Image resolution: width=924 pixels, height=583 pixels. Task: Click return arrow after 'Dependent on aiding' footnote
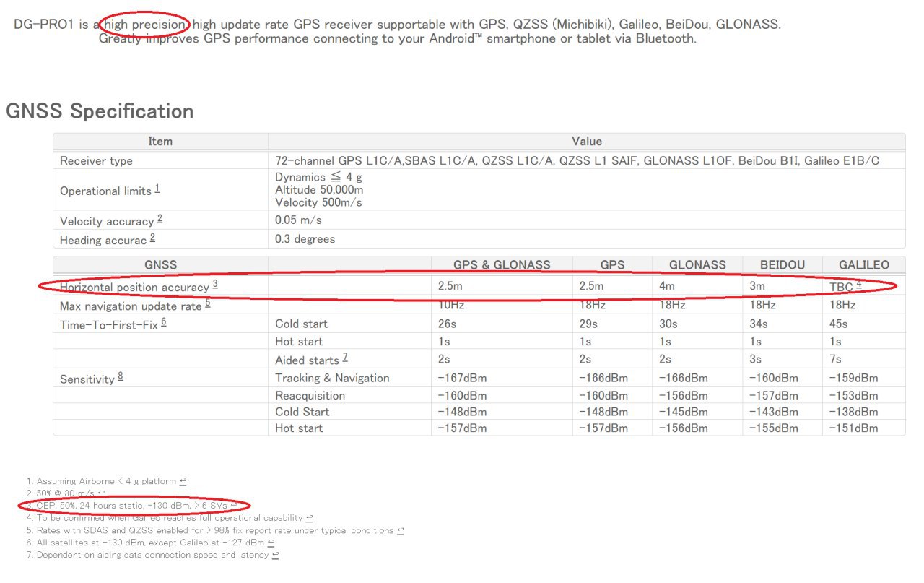(x=275, y=555)
